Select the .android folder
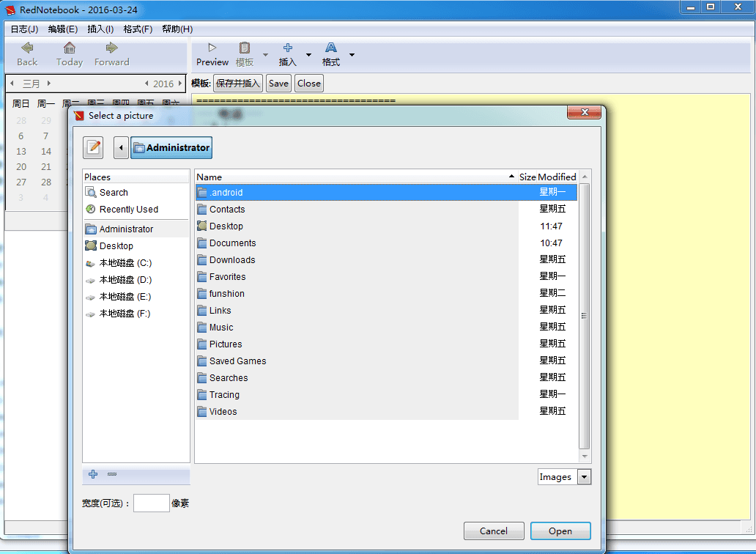The image size is (756, 554). pyautogui.click(x=386, y=193)
